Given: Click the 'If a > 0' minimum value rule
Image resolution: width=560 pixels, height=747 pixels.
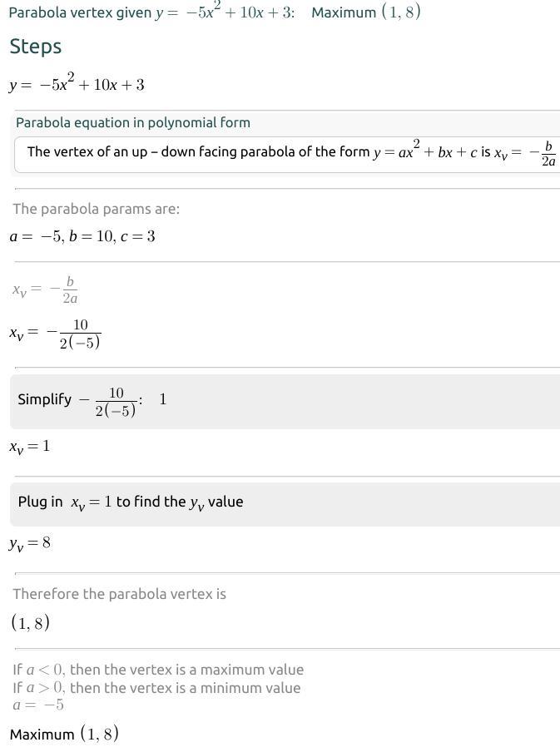Looking at the screenshot, I should tap(156, 688).
